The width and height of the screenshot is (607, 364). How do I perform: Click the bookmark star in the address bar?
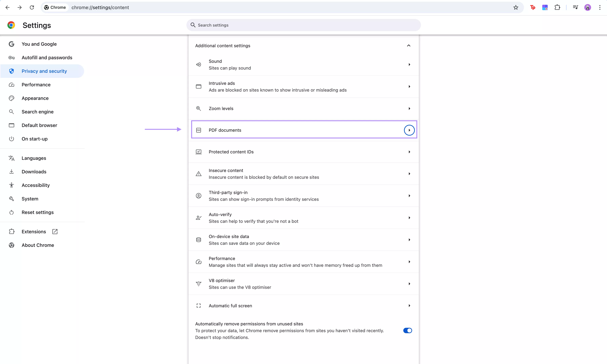(x=515, y=7)
